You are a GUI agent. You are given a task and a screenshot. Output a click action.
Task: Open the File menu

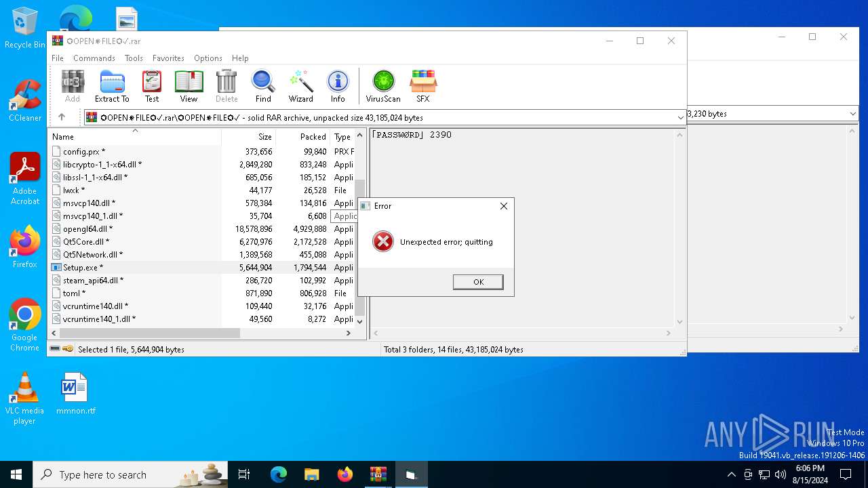point(58,58)
